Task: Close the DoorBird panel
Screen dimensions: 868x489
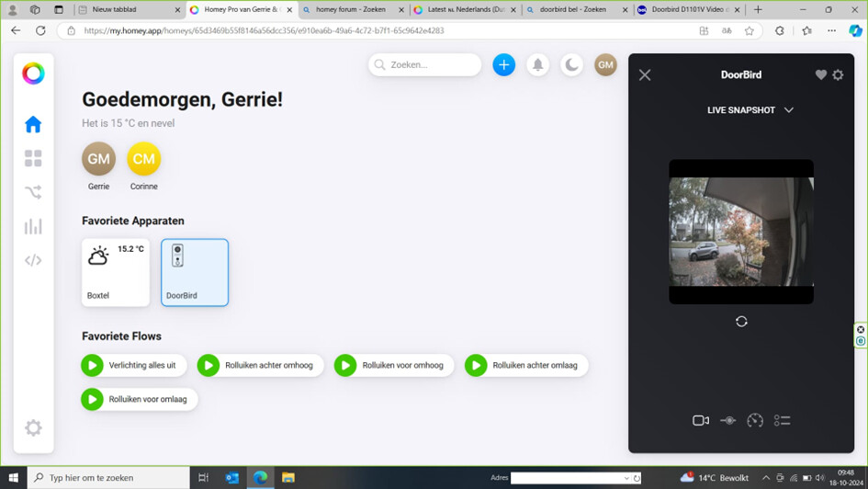Action: click(x=645, y=74)
